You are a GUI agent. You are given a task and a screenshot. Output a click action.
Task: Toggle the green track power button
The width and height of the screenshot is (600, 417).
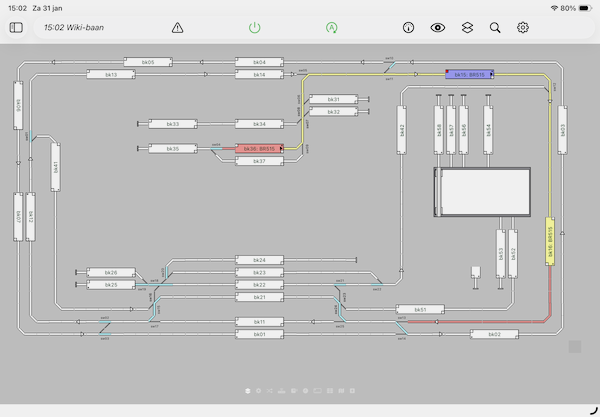254,28
